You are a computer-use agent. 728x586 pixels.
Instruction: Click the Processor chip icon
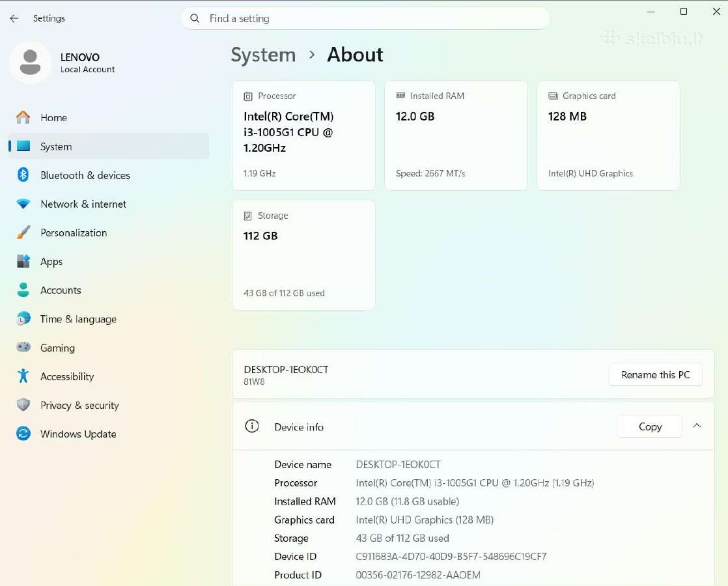[248, 96]
